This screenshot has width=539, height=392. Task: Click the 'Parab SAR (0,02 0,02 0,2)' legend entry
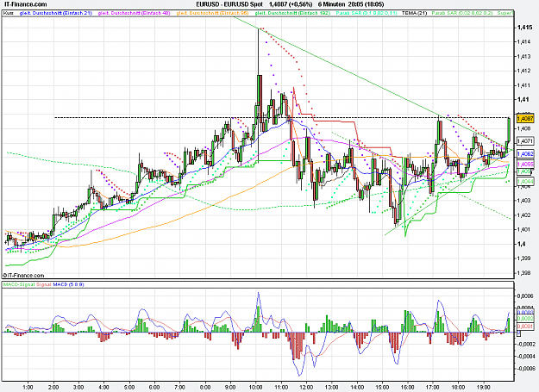tap(462, 13)
